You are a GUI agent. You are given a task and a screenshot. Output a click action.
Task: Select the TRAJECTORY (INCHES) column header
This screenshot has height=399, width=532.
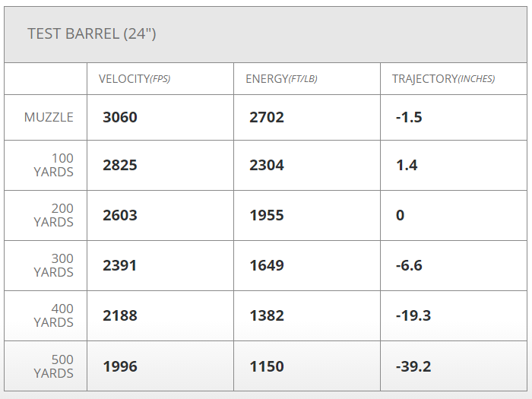(443, 79)
